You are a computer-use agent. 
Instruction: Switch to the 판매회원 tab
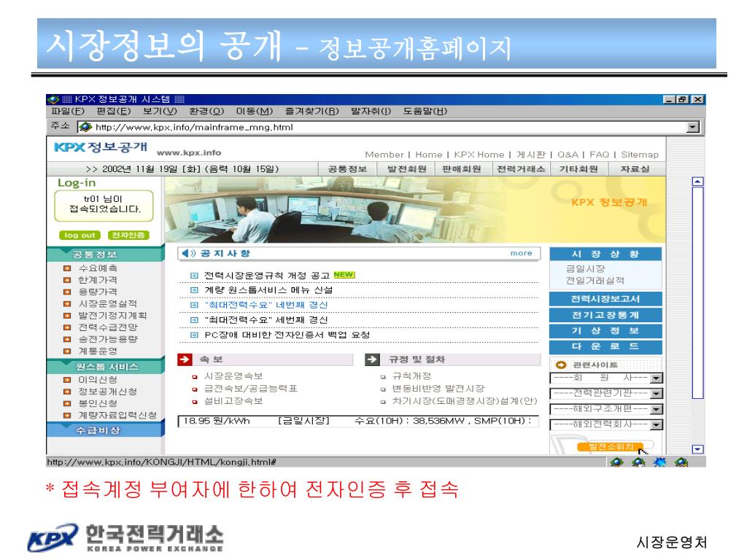[x=462, y=169]
